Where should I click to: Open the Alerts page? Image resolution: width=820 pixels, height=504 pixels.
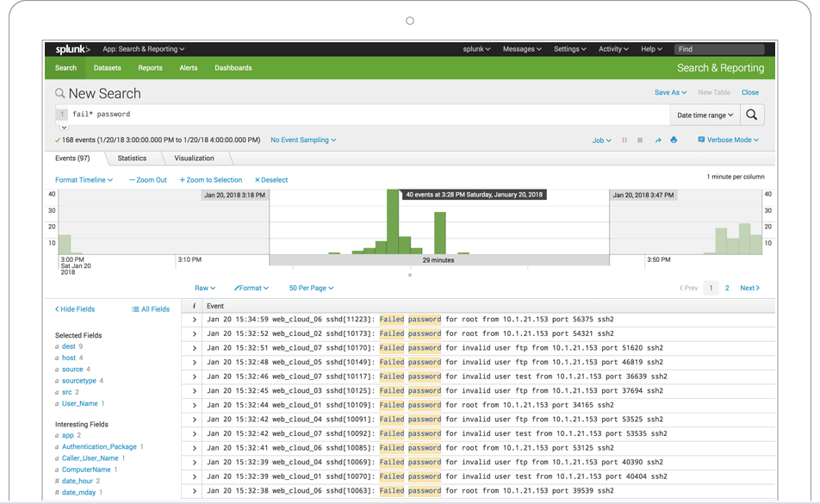(189, 68)
